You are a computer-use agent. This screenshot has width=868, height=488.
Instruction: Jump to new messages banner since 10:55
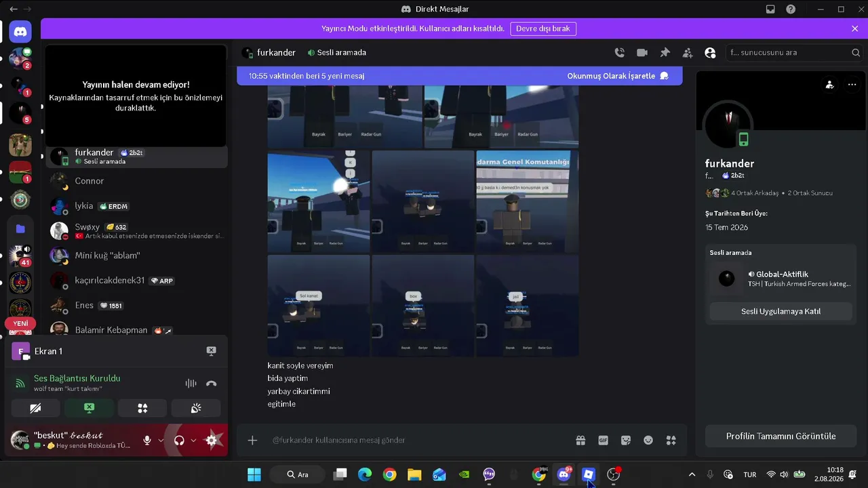(307, 76)
